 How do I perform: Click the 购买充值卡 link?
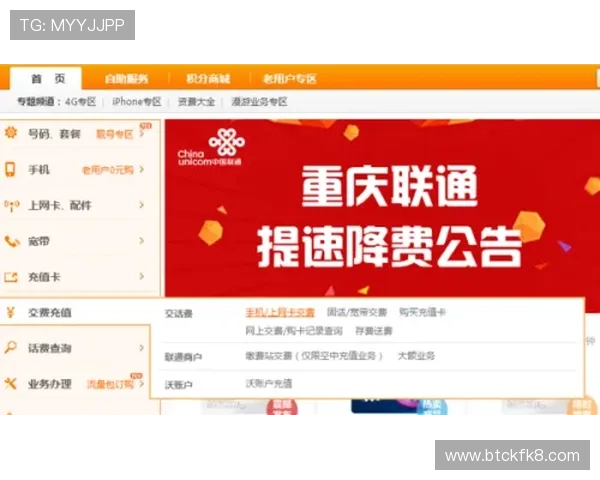pyautogui.click(x=422, y=312)
